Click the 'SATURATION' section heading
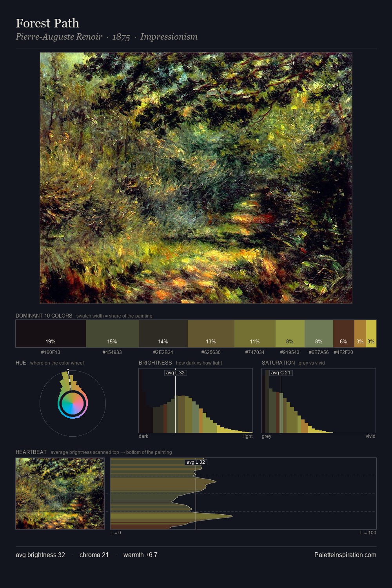392x588 pixels. [x=278, y=363]
